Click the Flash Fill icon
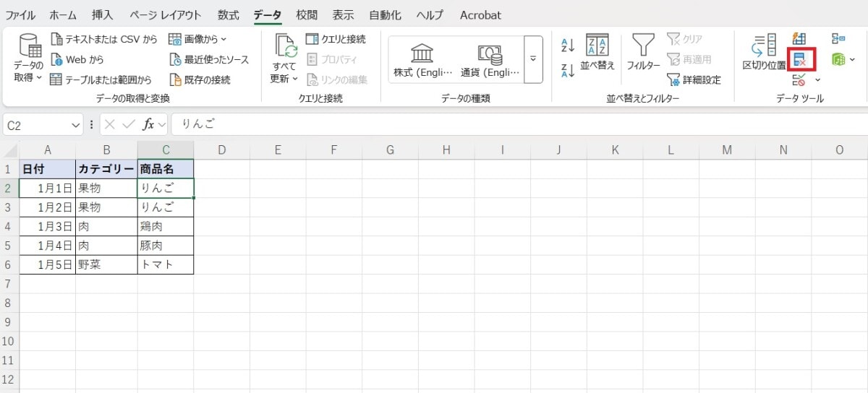 [x=800, y=39]
